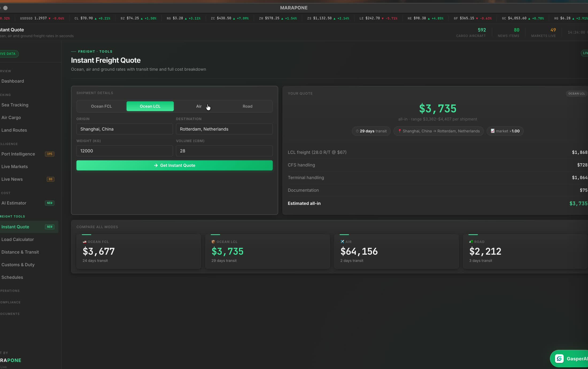Click the OCEAN LCL badge in Your Quote
588x369 pixels.
click(577, 94)
